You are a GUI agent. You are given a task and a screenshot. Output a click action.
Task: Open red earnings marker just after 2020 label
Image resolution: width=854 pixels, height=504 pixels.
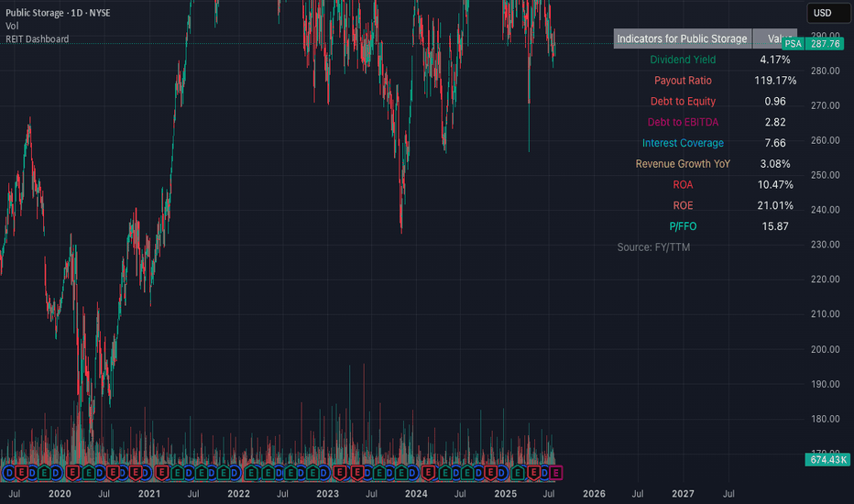pyautogui.click(x=73, y=473)
